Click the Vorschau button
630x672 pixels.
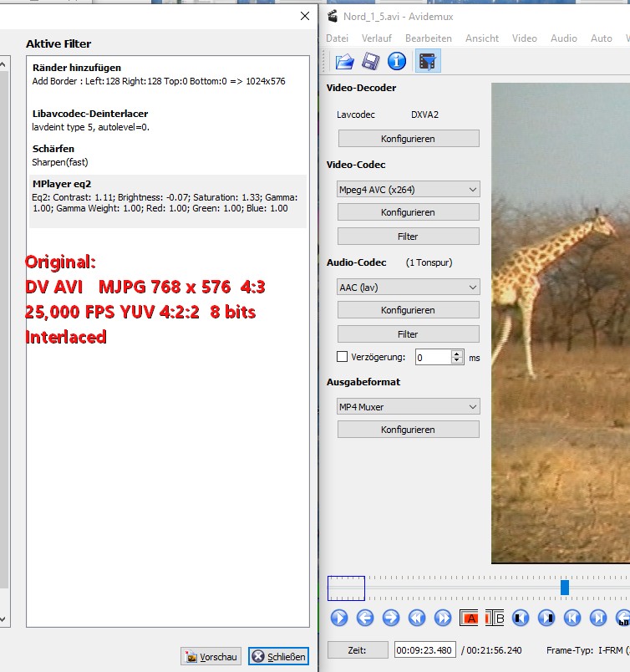point(211,657)
